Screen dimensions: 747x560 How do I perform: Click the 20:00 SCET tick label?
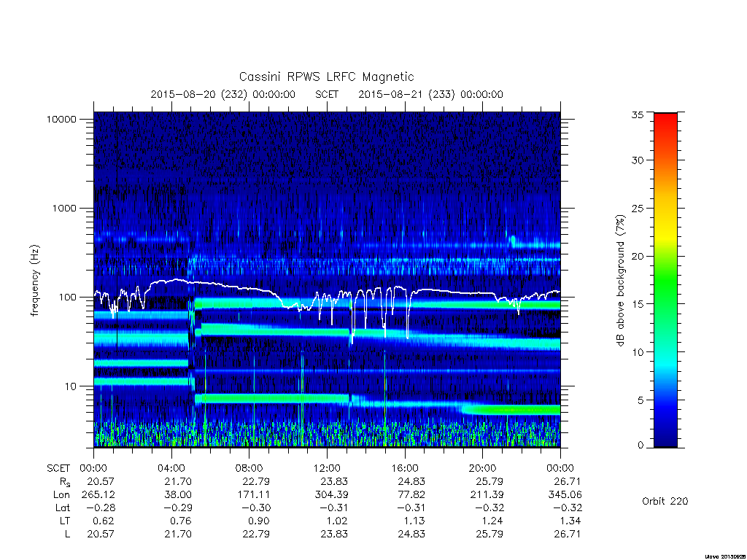482,468
